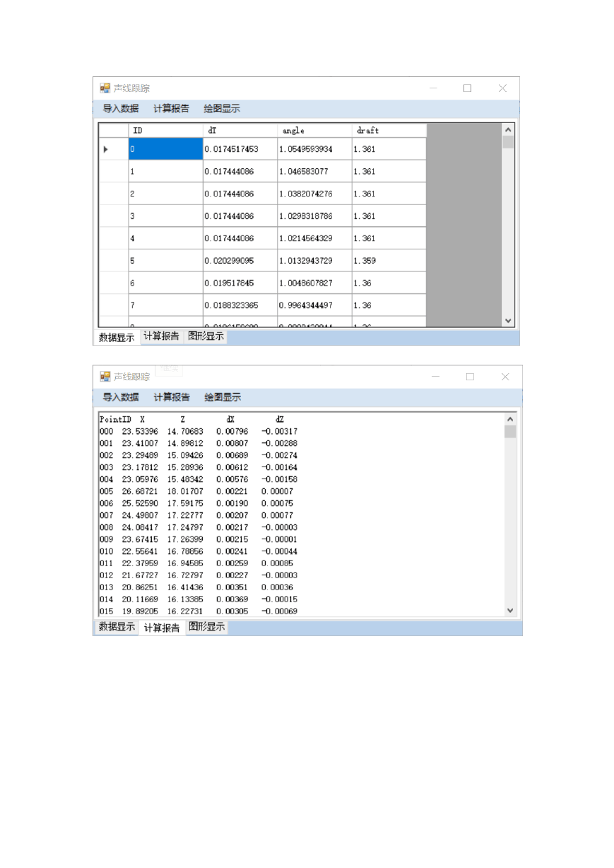Click scroll down arrow in report text area
614x868 pixels.
(x=510, y=610)
